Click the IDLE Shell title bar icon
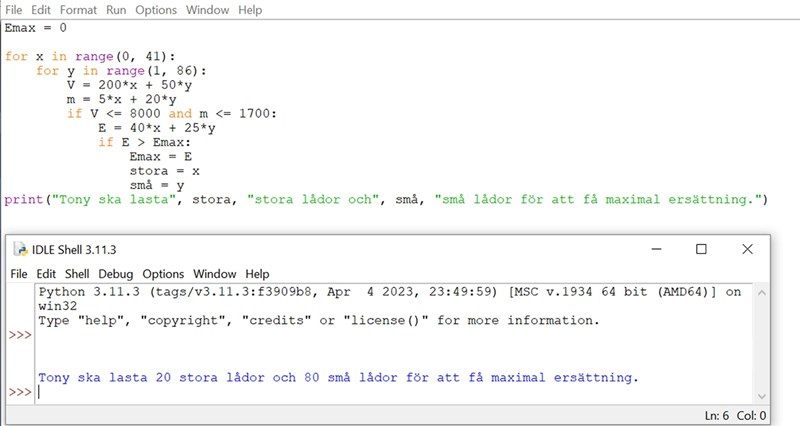 [x=19, y=249]
